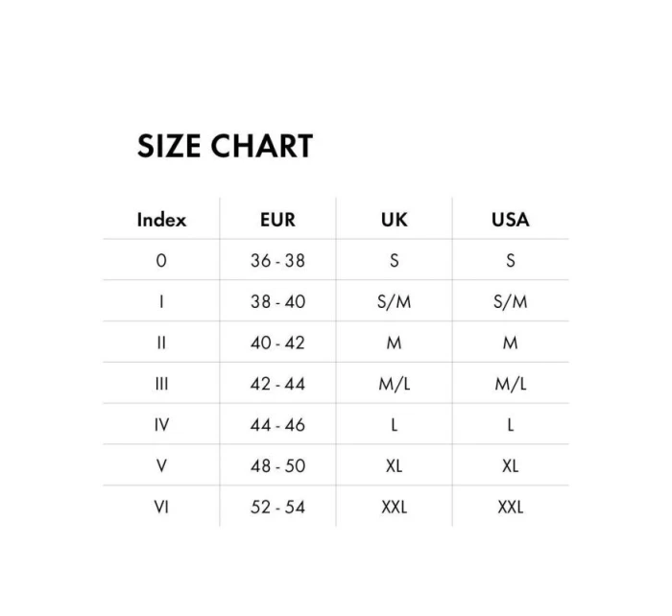Select the UK column header
The width and height of the screenshot is (672, 616).
[x=394, y=220]
